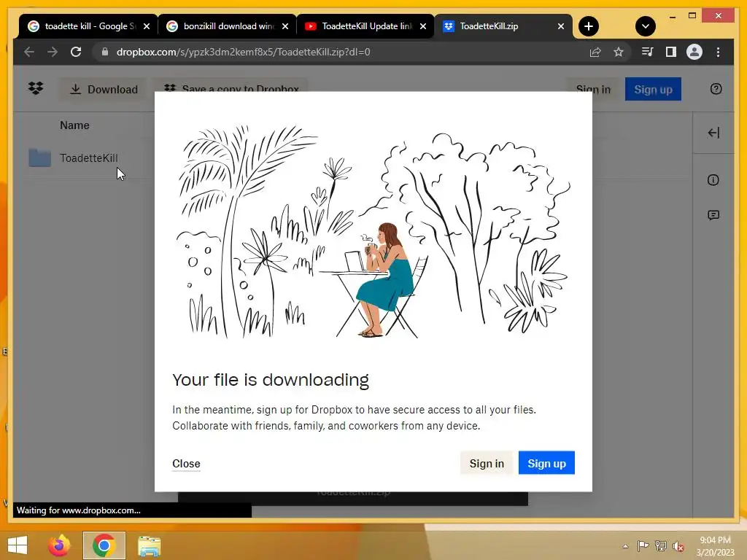747x560 pixels.
Task: Open the side panel icon
Action: 671,52
